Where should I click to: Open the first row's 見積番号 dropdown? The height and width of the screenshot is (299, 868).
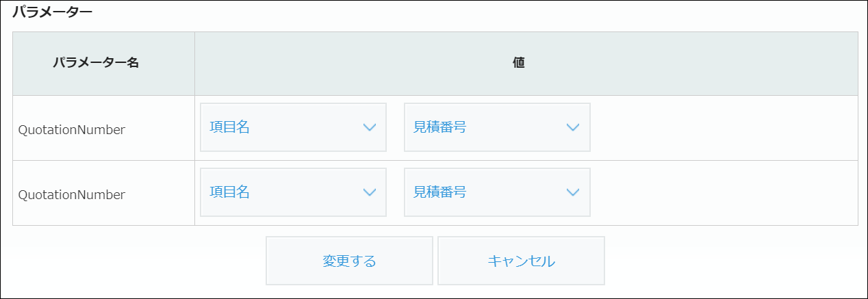pos(497,127)
